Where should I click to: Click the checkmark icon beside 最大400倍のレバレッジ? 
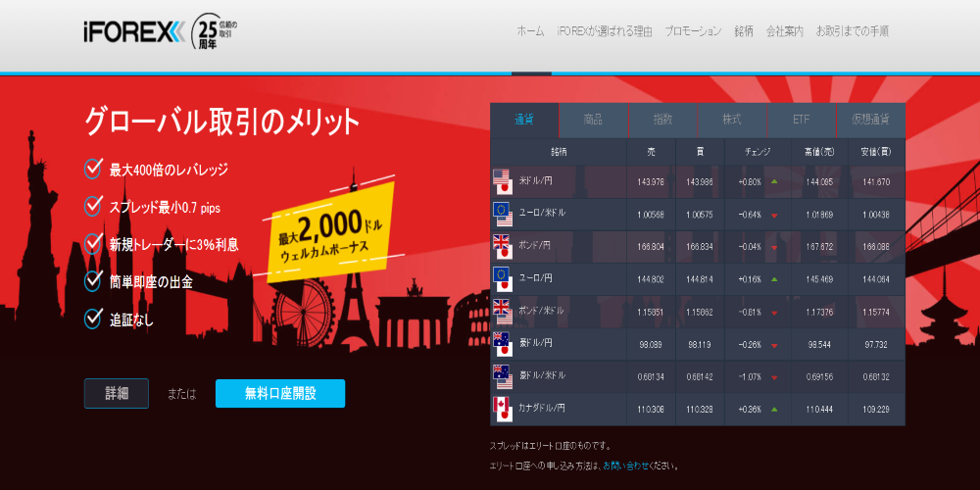pos(92,169)
